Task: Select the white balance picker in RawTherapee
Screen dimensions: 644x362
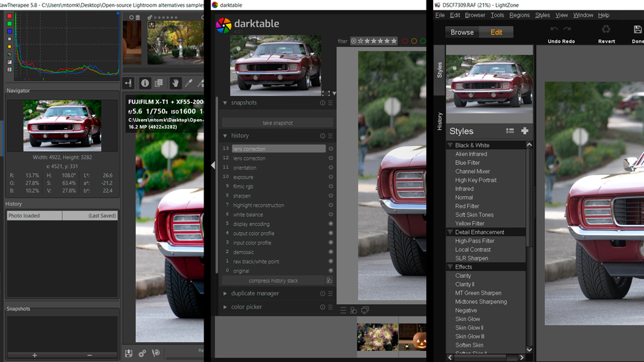Action: pyautogui.click(x=189, y=83)
